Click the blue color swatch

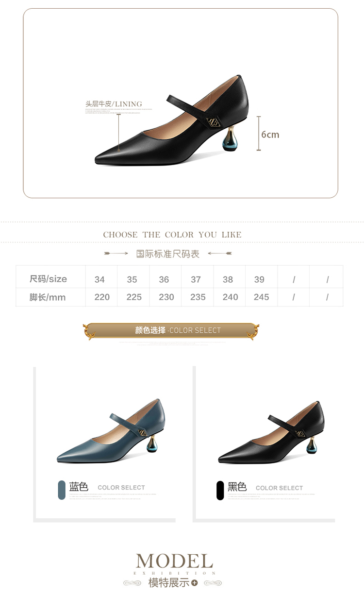tap(62, 490)
